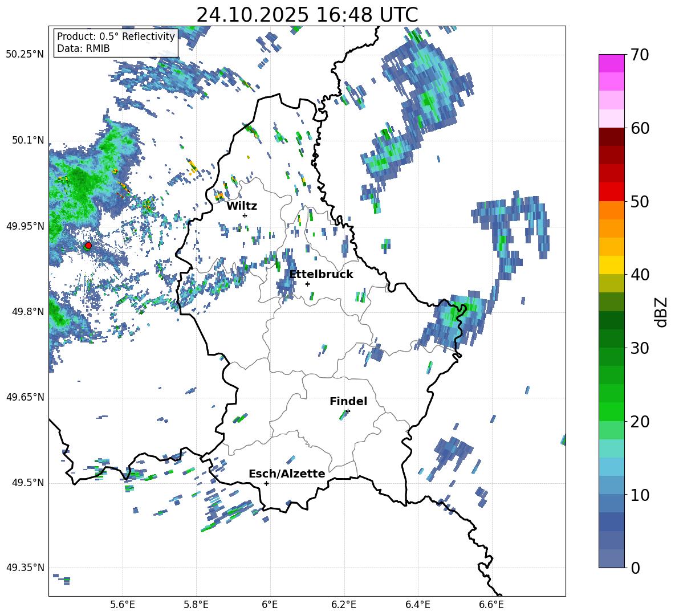Click the 50.25°N latitude label
This screenshot has height=616, width=675.
click(x=25, y=55)
